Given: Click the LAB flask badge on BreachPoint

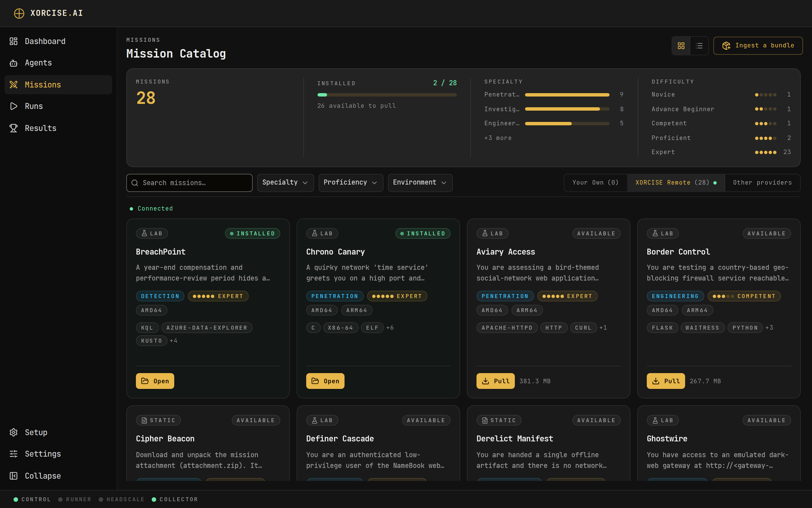Looking at the screenshot, I should [152, 233].
